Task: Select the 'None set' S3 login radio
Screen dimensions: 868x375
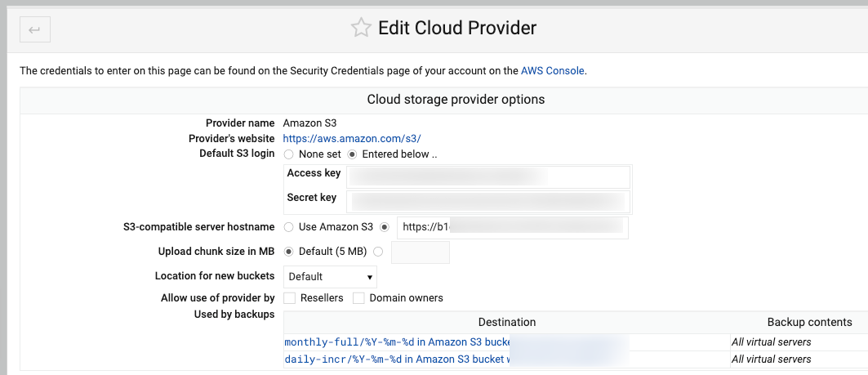Action: pyautogui.click(x=288, y=154)
